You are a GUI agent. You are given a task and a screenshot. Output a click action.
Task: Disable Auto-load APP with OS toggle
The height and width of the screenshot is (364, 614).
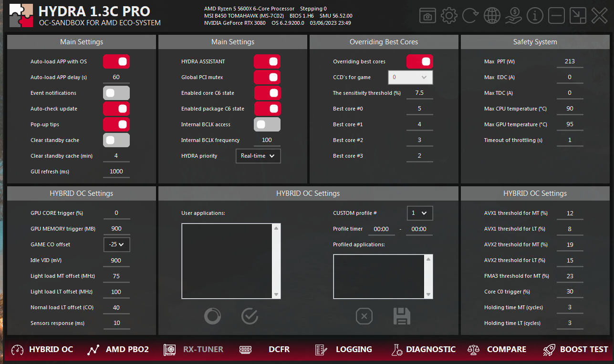[116, 61]
